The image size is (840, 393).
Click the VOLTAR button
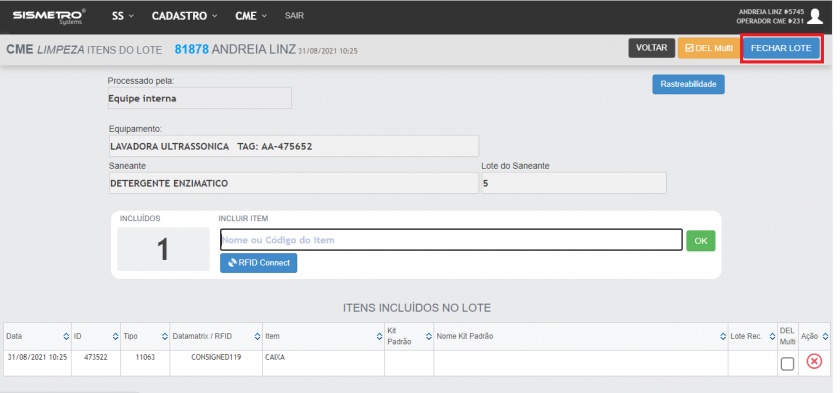[651, 48]
